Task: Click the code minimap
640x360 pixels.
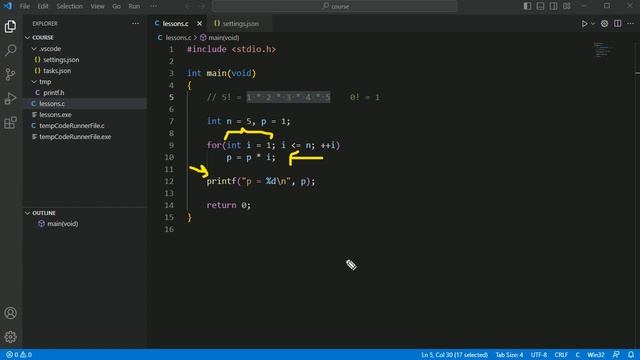Action: 603,50
